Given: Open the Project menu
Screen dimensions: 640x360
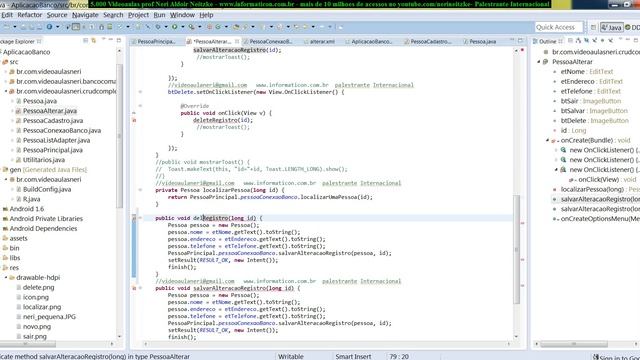Looking at the screenshot, I should point(138,15).
